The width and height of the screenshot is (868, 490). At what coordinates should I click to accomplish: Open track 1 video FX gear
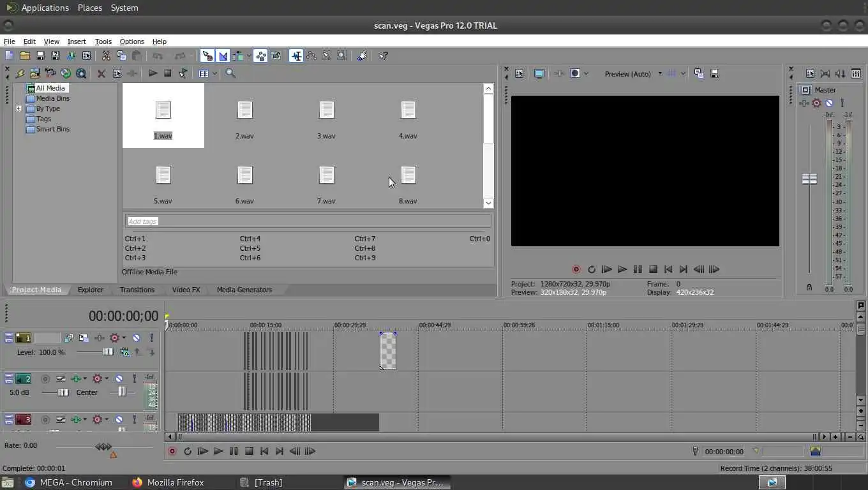pyautogui.click(x=114, y=338)
